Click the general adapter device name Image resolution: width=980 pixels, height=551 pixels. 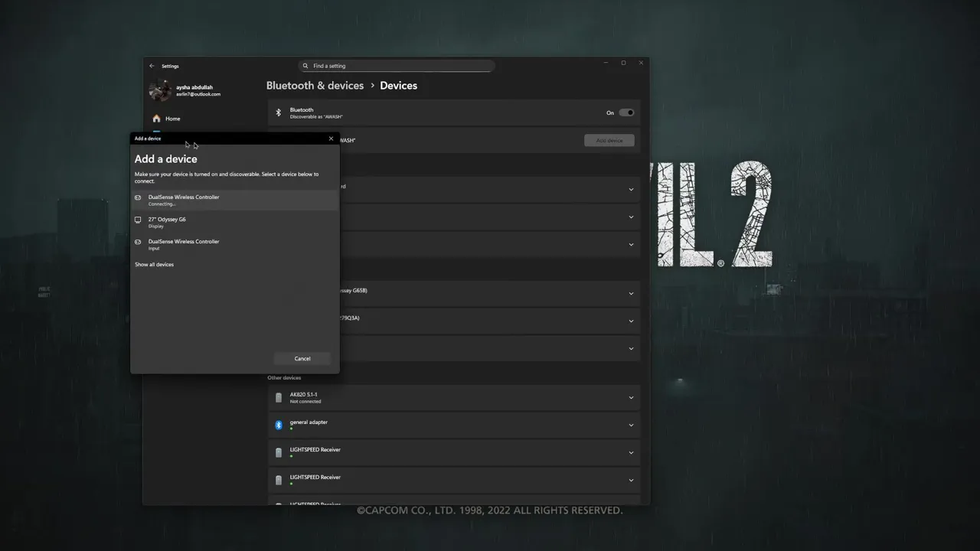(309, 422)
